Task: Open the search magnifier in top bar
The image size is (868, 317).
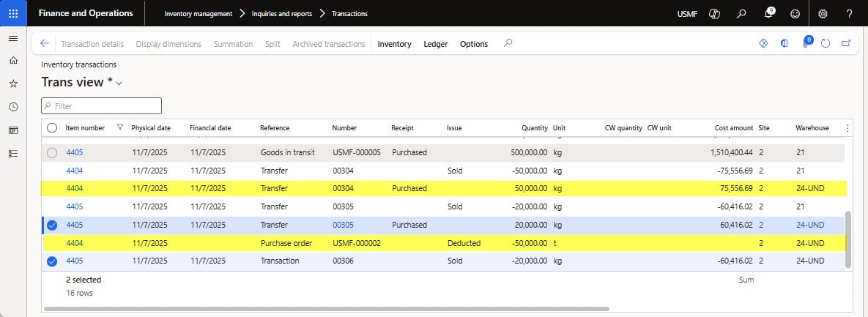Action: point(741,14)
